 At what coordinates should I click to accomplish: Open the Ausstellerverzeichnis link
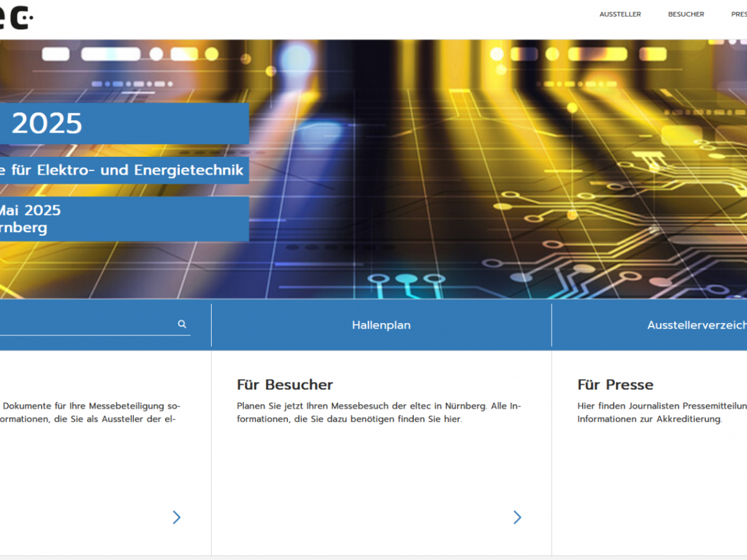click(x=697, y=325)
